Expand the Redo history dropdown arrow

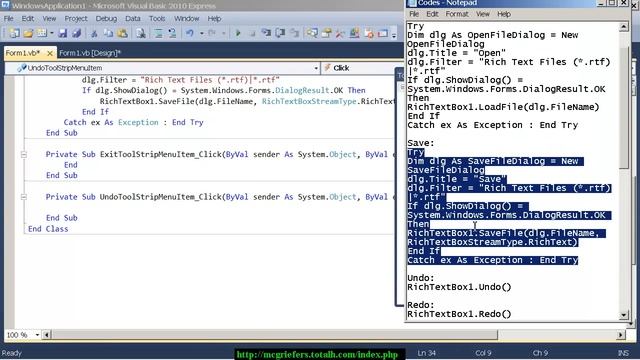pos(223,33)
